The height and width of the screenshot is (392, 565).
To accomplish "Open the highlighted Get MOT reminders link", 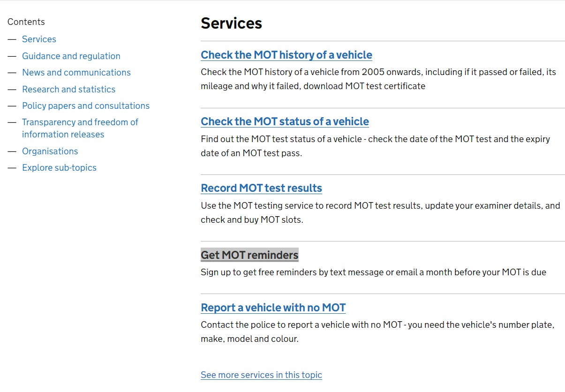I will pos(249,255).
